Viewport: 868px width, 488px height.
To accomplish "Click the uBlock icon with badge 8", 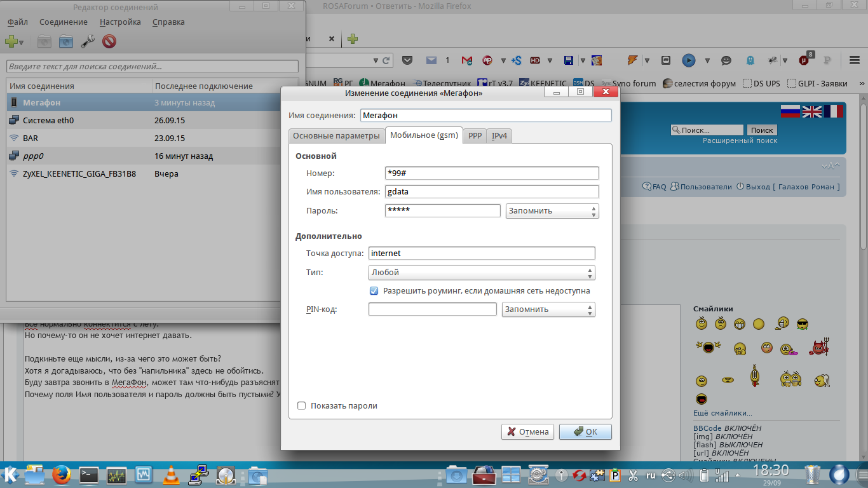I will pos(804,60).
